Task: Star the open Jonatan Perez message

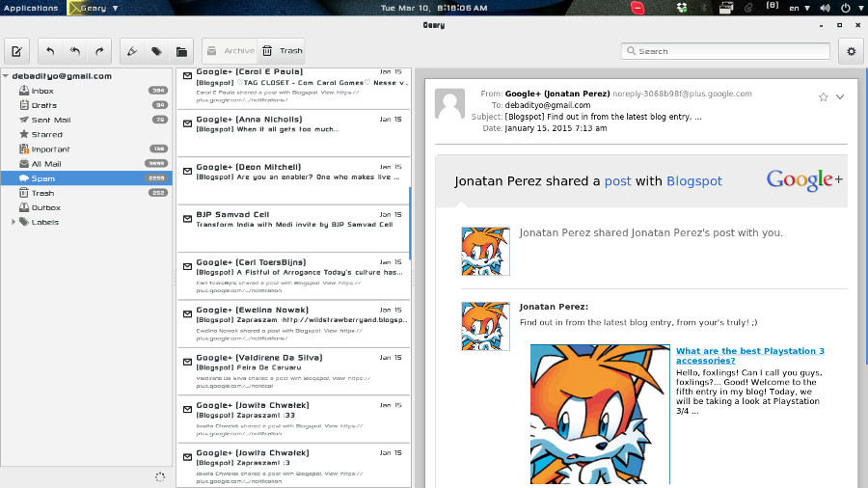Action: 824,97
